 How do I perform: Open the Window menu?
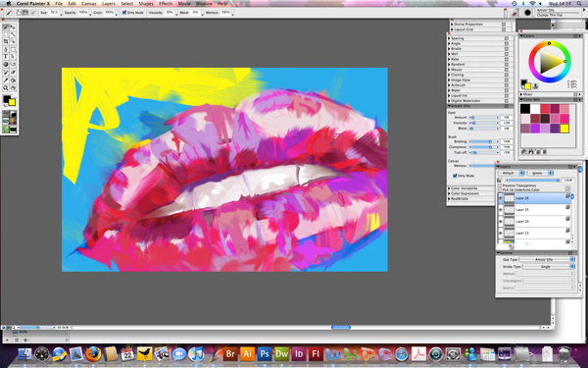coord(204,3)
